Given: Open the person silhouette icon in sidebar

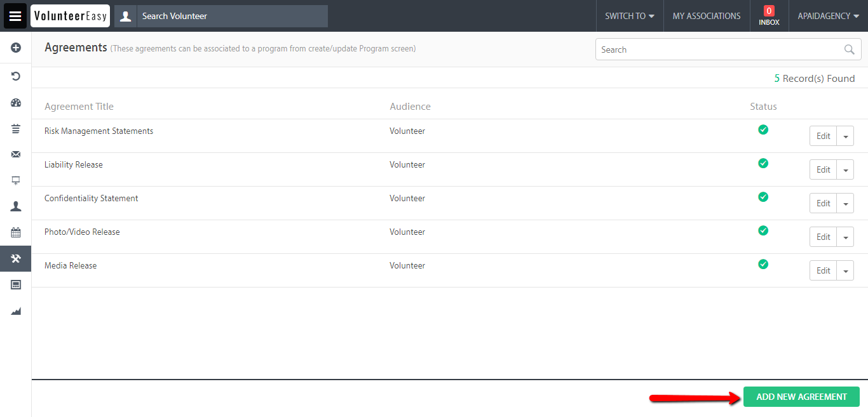Looking at the screenshot, I should pyautogui.click(x=16, y=206).
